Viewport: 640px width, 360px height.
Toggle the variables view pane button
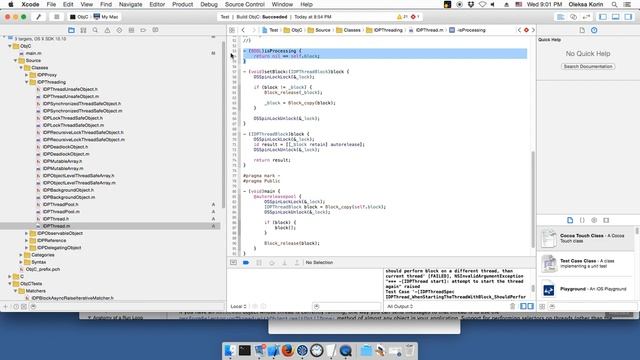(523, 306)
